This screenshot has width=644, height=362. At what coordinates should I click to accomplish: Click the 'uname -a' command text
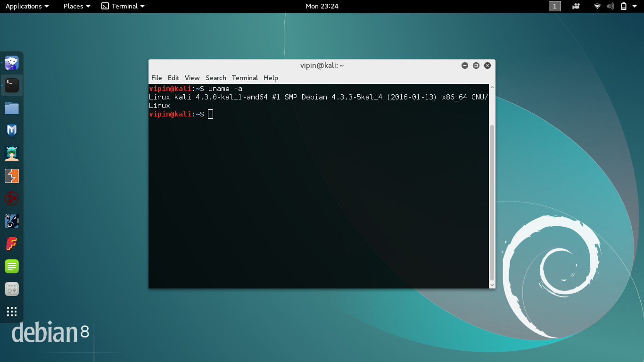[225, 89]
